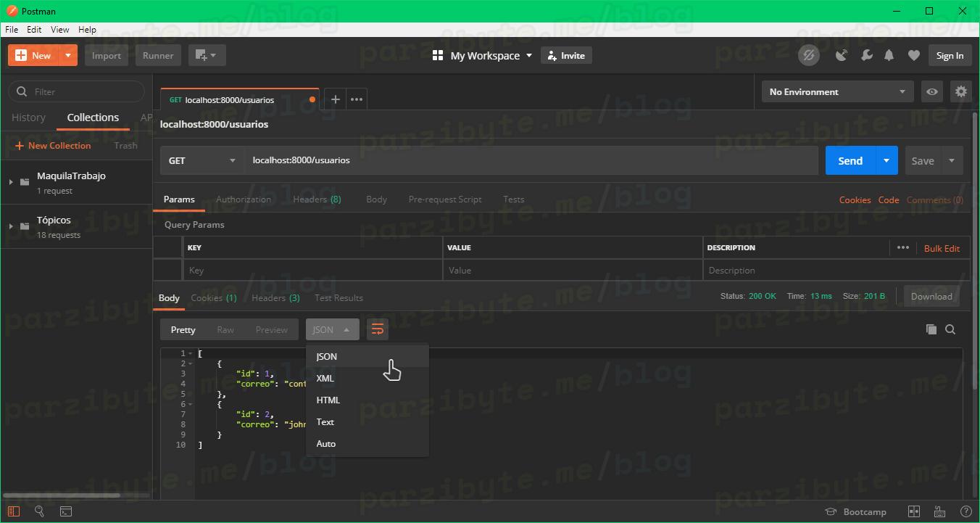Show notifications bell

point(889,55)
